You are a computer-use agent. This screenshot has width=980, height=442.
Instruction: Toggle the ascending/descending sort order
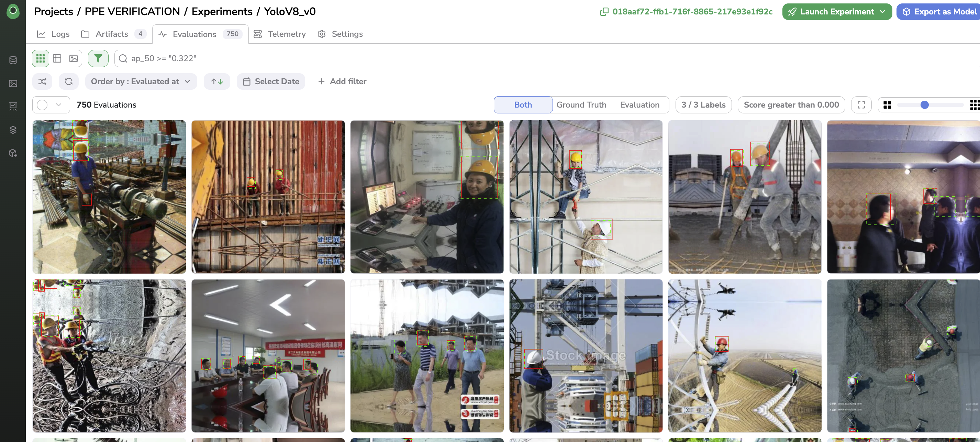217,81
